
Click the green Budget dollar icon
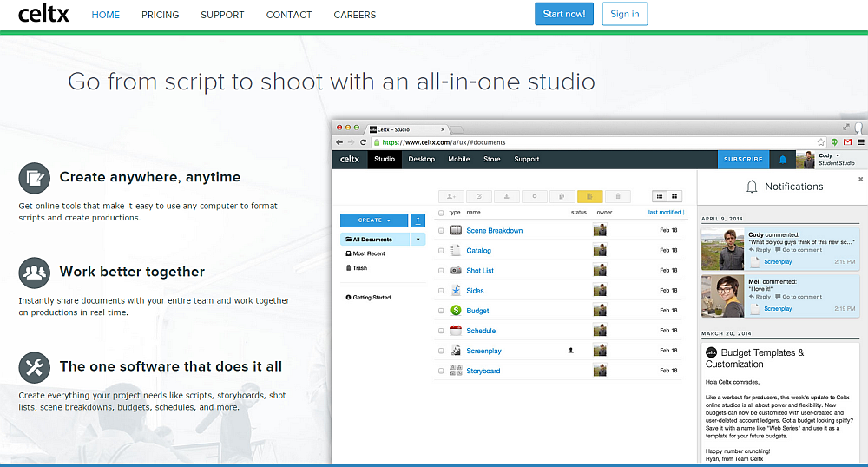point(457,311)
